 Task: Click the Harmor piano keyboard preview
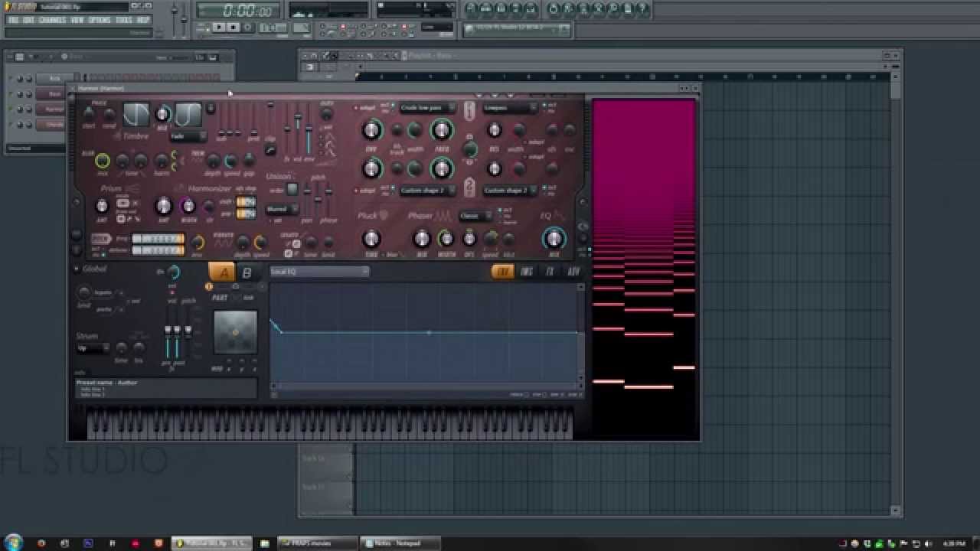click(330, 422)
